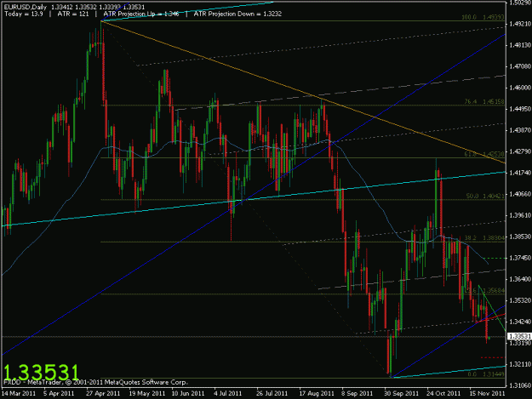Click the 1.33190 price axis value
Image resolution: width=532 pixels, height=399 pixels.
click(520, 343)
